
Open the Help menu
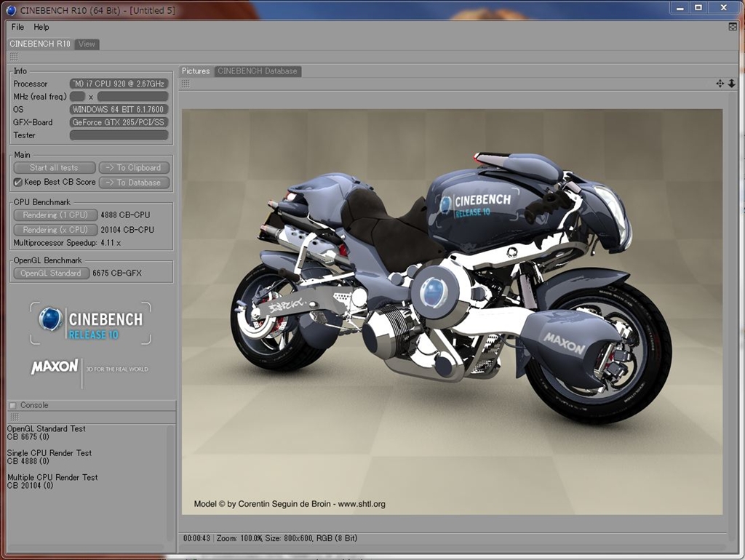pos(41,27)
